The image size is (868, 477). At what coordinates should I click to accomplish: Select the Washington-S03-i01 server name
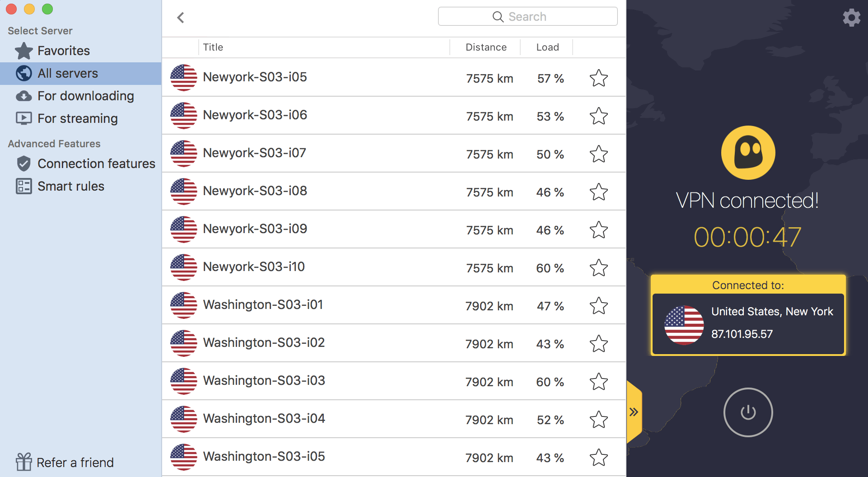point(263,305)
